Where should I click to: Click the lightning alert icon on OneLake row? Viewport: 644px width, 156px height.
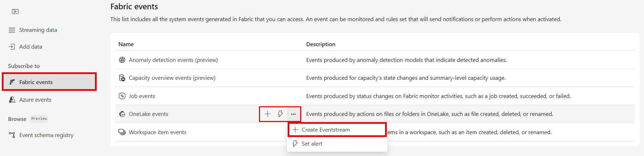[x=280, y=114]
